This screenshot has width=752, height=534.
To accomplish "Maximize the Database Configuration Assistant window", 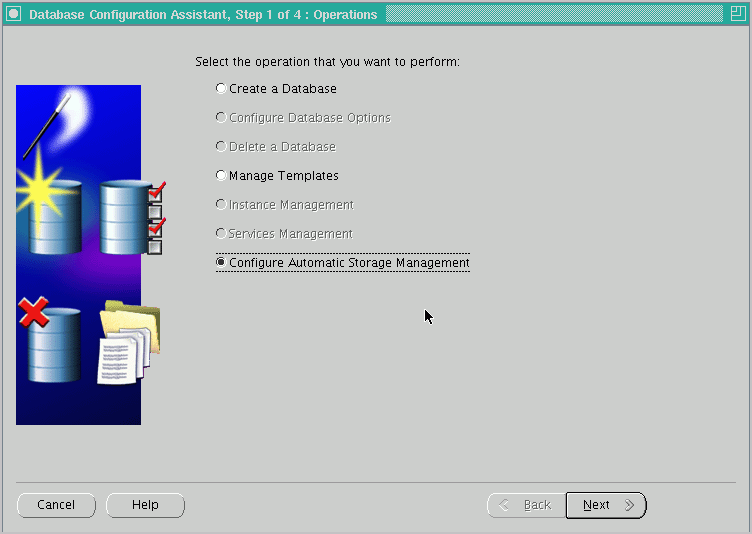I will tap(738, 14).
